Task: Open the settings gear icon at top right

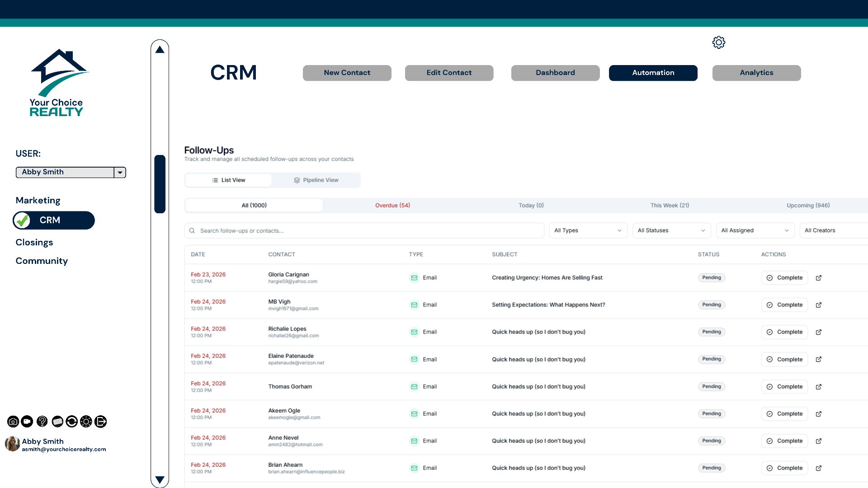Action: pyautogui.click(x=719, y=42)
